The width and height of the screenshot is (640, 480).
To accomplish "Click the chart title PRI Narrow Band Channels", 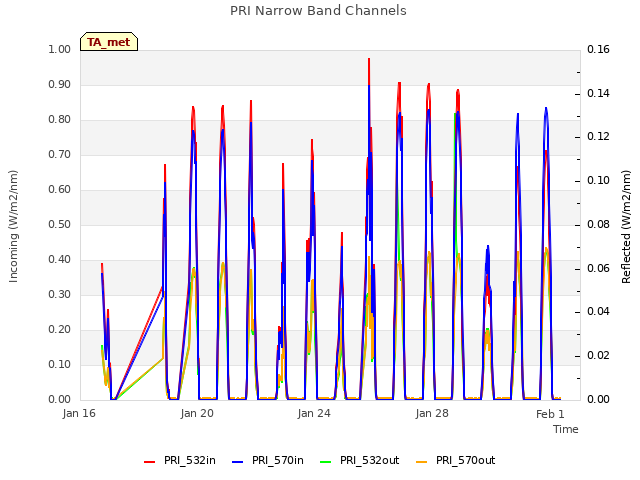I will tap(318, 11).
